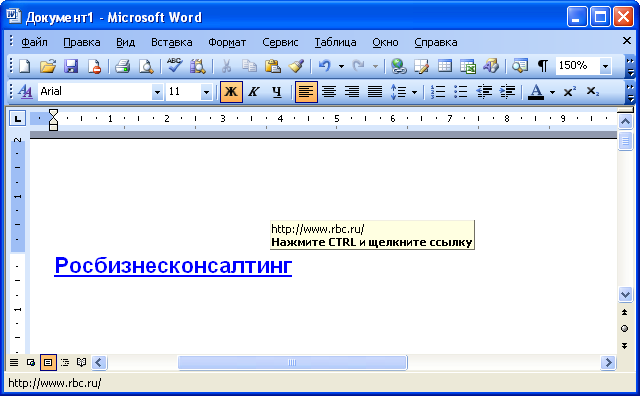The height and width of the screenshot is (396, 640).
Task: Toggle underline Ч formatting
Action: point(277,91)
